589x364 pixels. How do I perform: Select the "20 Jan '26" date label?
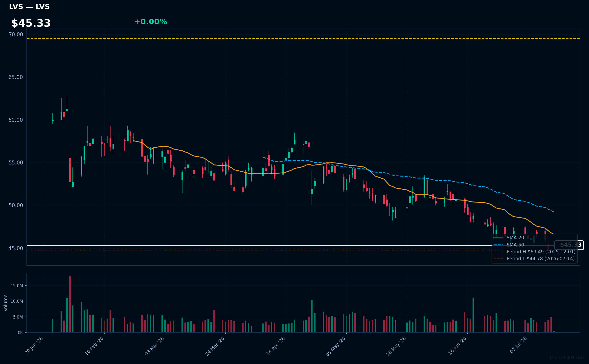coord(34,346)
